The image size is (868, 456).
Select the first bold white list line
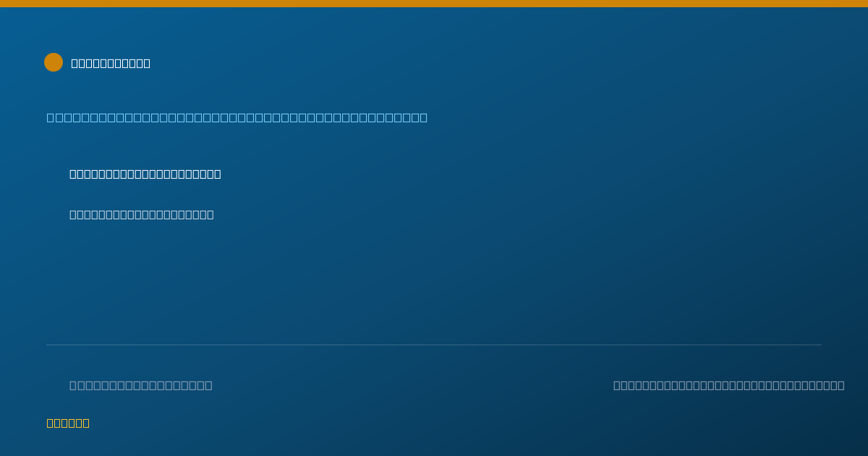point(145,174)
